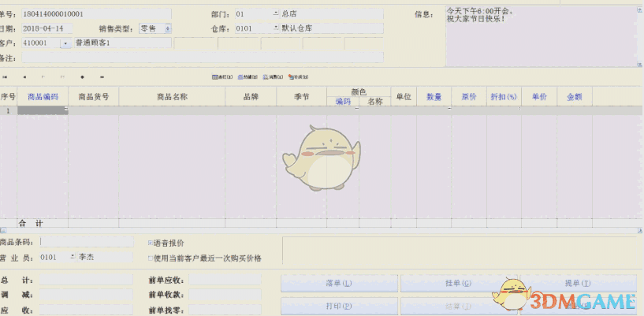Click the 商品条码 barcode input field
Image resolution: width=644 pixels, height=316 pixels.
pos(87,242)
